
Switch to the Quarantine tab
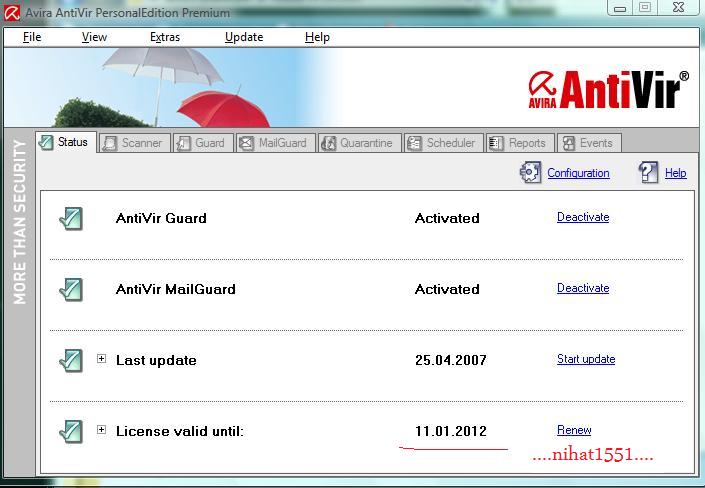click(359, 143)
